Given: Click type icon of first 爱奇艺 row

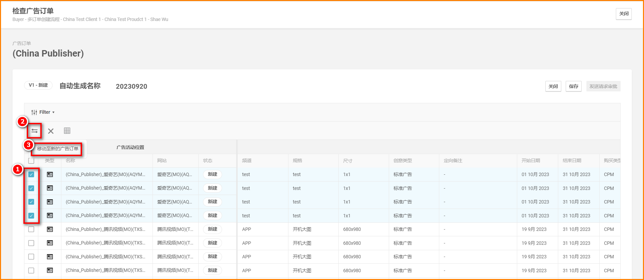Looking at the screenshot, I should (50, 174).
